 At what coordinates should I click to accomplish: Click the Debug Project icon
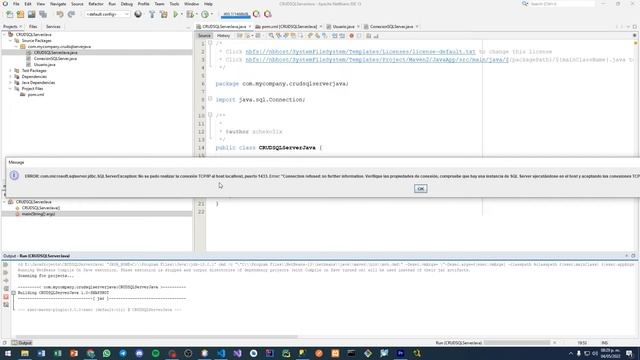coord(190,14)
